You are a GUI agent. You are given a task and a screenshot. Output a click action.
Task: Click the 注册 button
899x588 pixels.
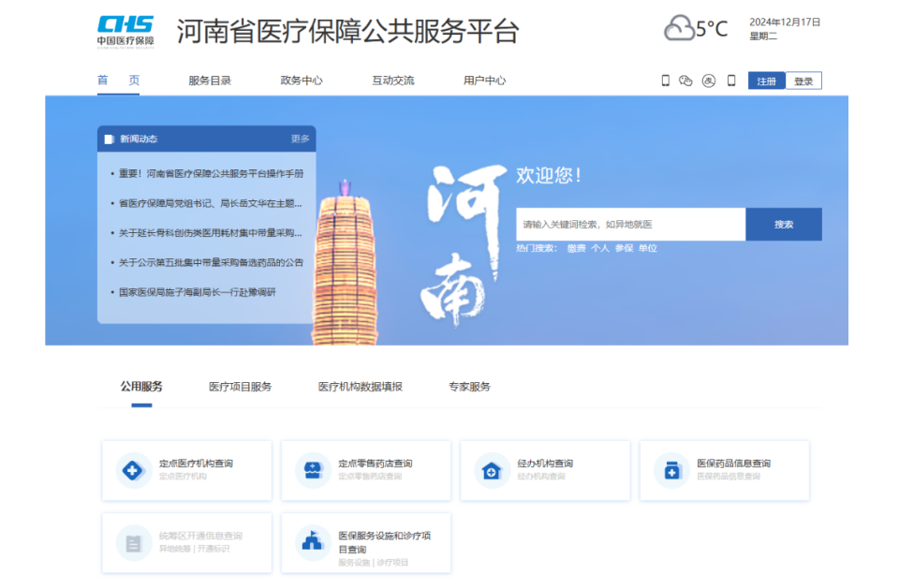[764, 81]
